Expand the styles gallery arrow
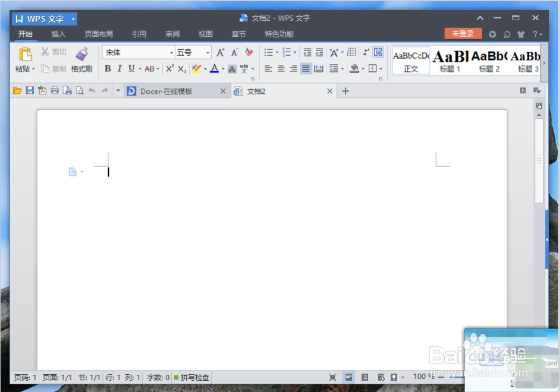Viewport: 559px width, 392px height. (544, 63)
